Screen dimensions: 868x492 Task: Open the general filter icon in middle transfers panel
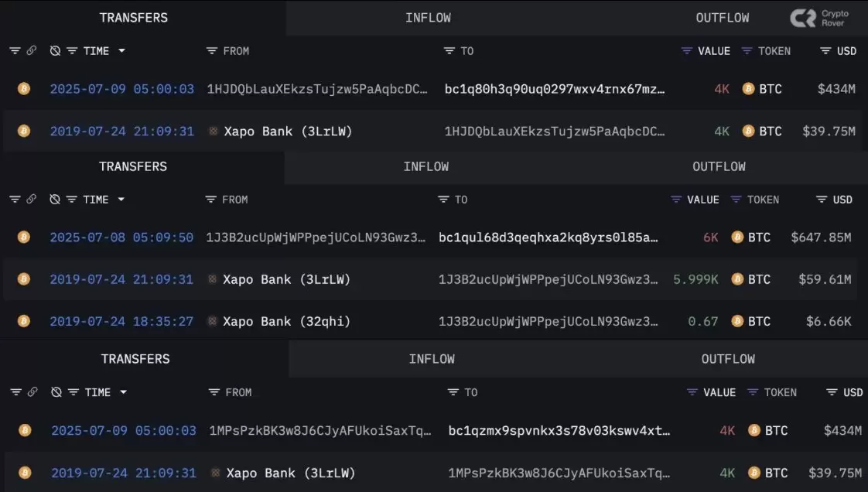pos(15,200)
